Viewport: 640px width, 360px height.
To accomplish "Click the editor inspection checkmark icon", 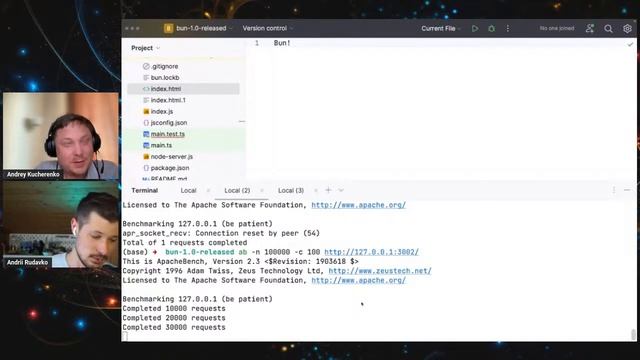I will coord(630,44).
